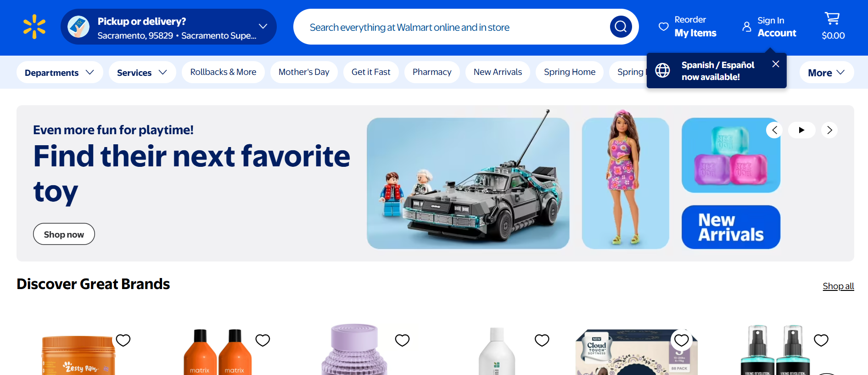The height and width of the screenshot is (375, 868).
Task: Go to previous carousel slide arrow
Action: click(774, 130)
